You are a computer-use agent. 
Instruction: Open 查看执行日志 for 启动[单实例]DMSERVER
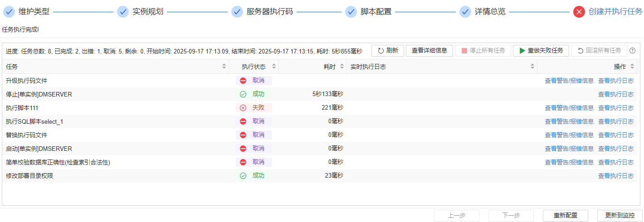[616, 149]
